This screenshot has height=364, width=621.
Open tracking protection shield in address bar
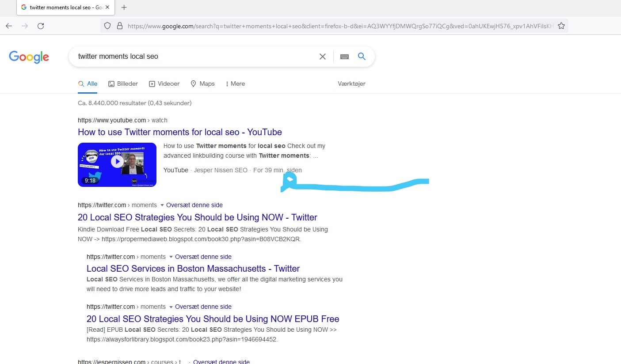pos(107,26)
